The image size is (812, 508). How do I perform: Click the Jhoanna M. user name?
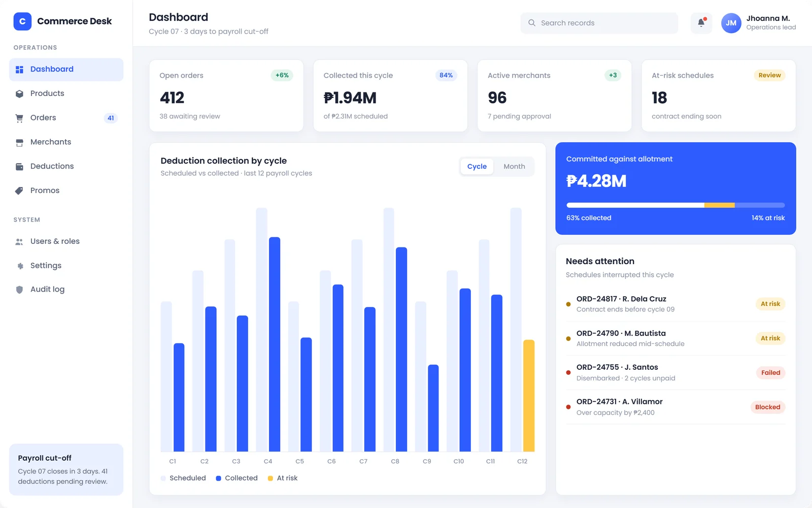(768, 18)
